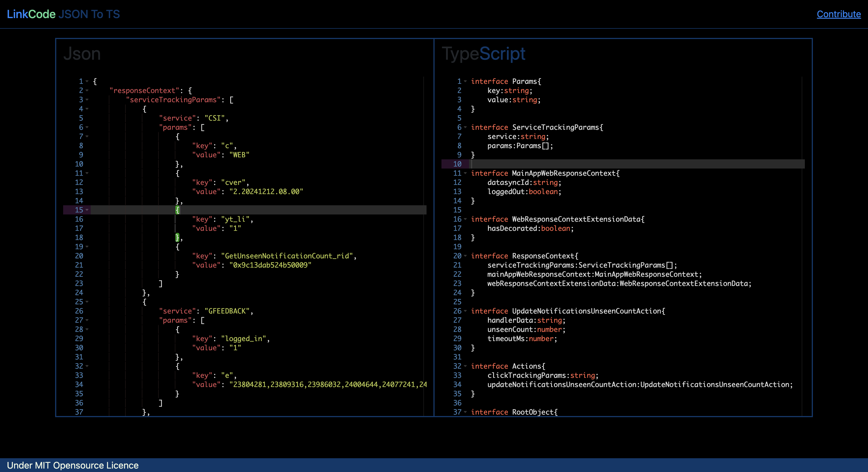Click "hasDecorated:boolean;" line
868x472 pixels.
tap(530, 228)
